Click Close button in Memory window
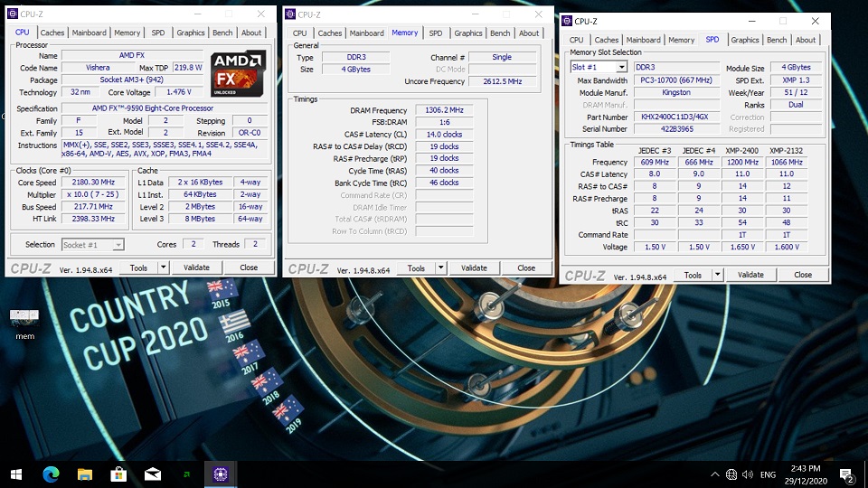This screenshot has height=488, width=868. coord(526,267)
